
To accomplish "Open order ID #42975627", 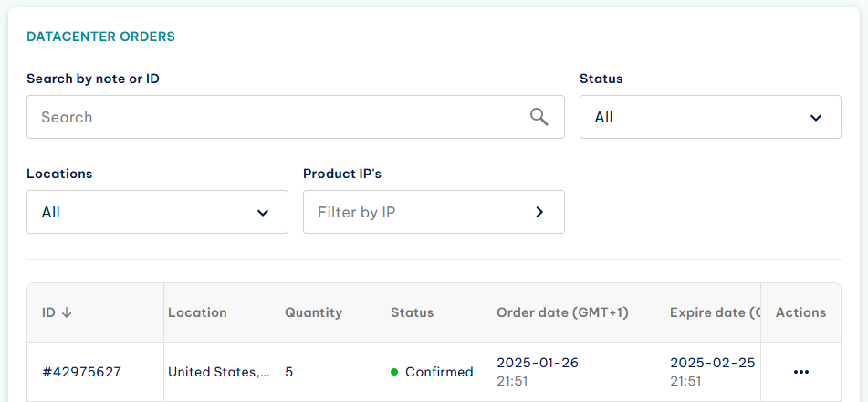I will 82,372.
